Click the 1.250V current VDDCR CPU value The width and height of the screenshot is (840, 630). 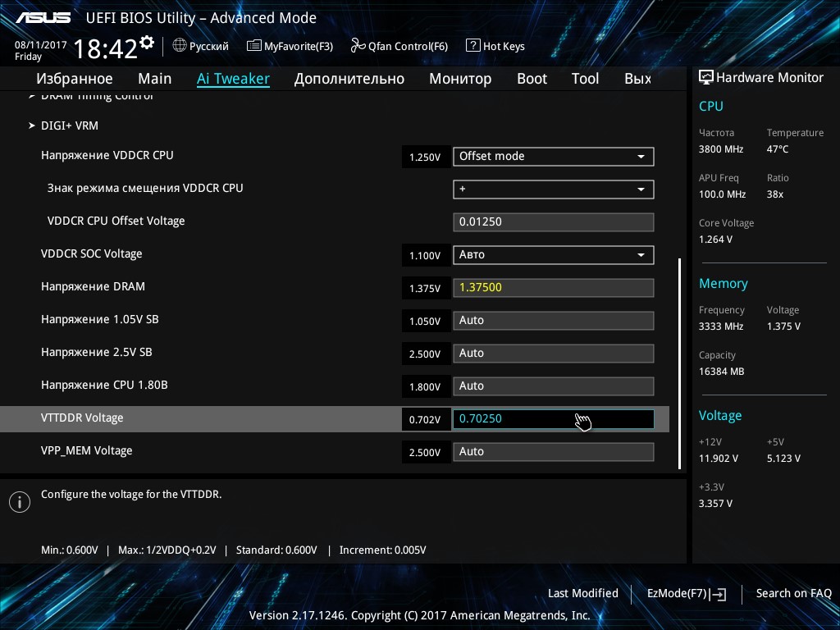pyautogui.click(x=425, y=157)
